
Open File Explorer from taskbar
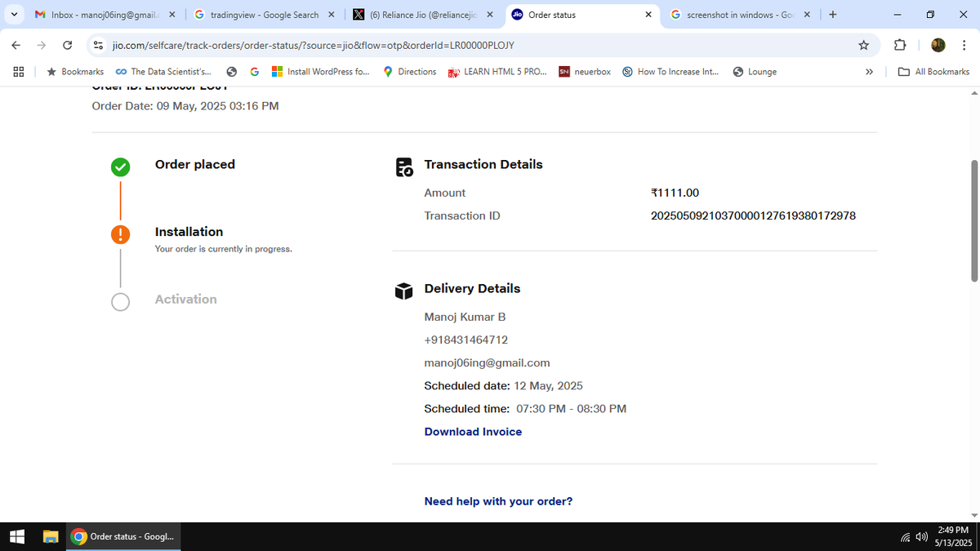[x=51, y=536]
